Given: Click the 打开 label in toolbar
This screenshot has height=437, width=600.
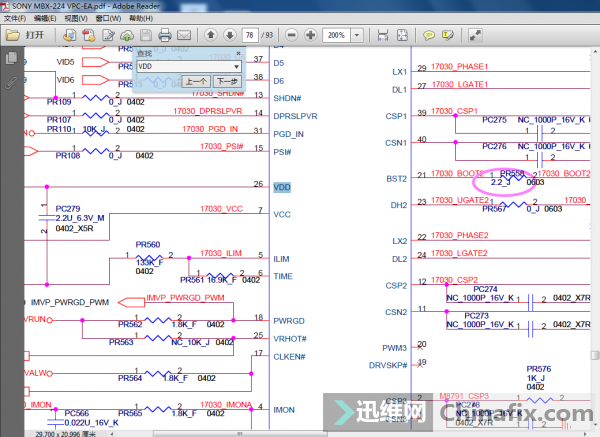Looking at the screenshot, I should pos(34,35).
